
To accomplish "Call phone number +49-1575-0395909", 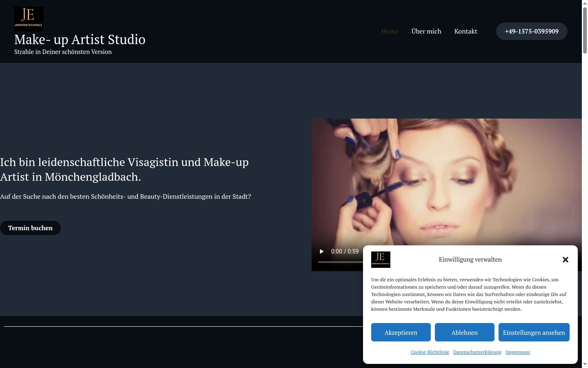I will (x=532, y=31).
